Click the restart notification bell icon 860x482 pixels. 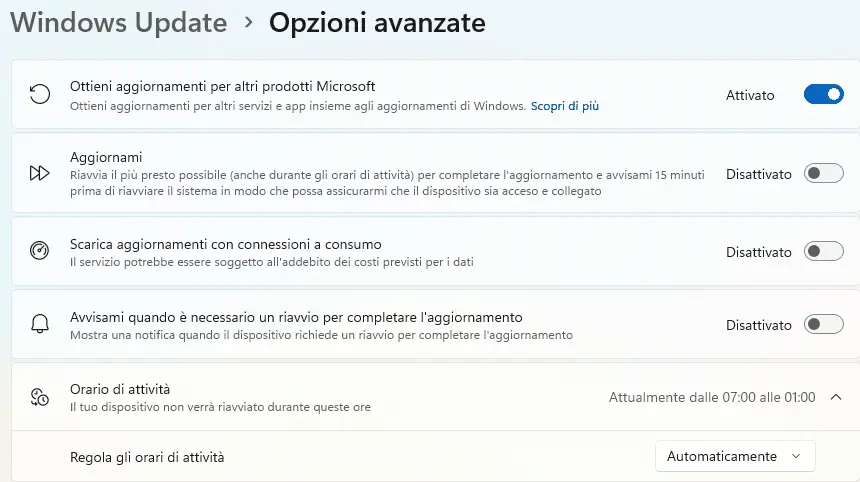(x=39, y=324)
